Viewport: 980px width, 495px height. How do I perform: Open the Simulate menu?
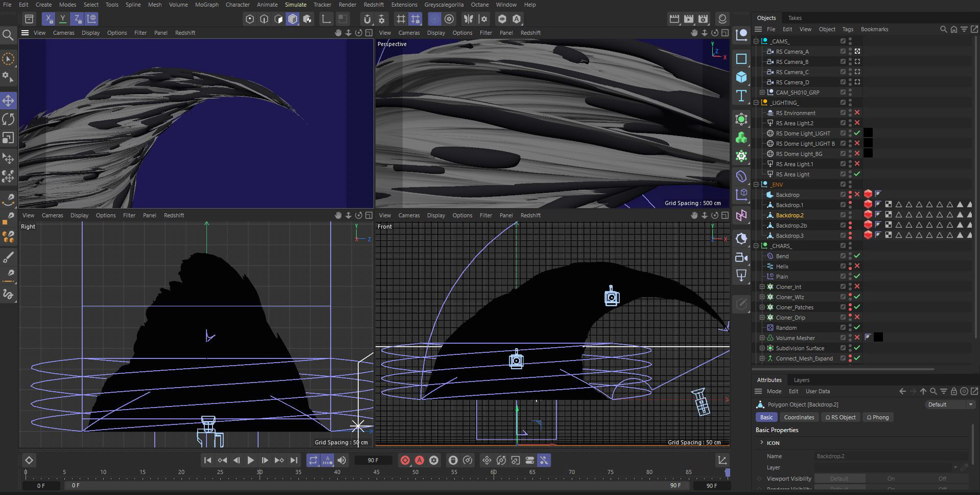coord(295,5)
